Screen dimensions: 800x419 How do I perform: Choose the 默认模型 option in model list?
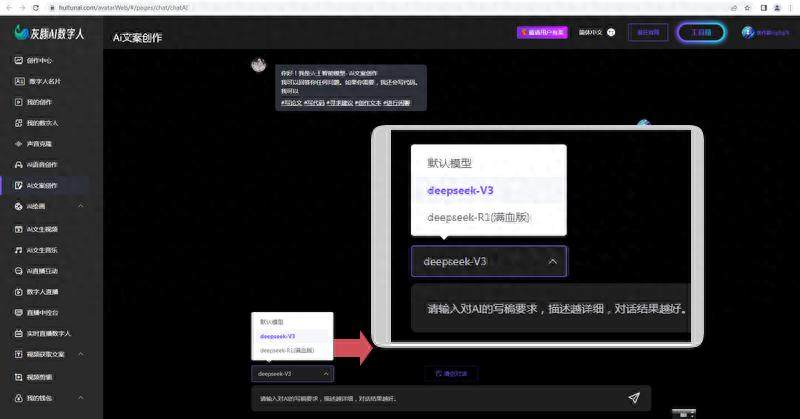(x=272, y=322)
